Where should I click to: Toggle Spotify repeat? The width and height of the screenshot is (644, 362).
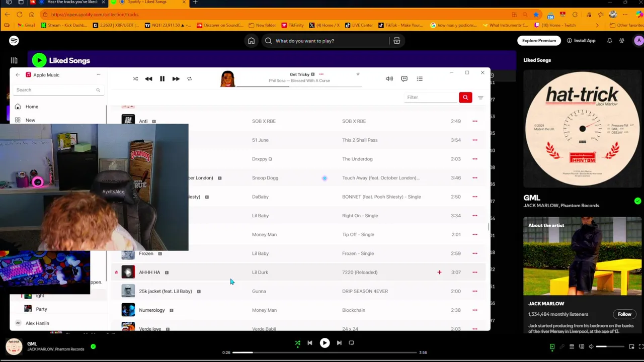pos(351,343)
